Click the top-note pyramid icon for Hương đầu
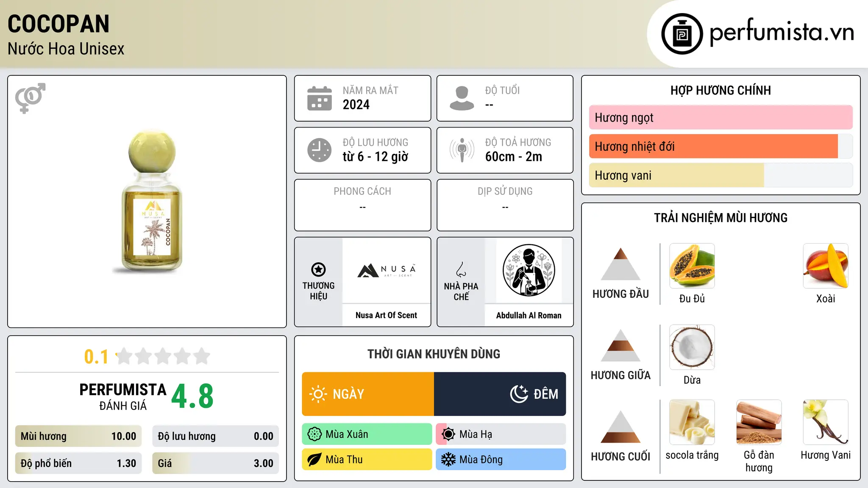 coord(620,264)
